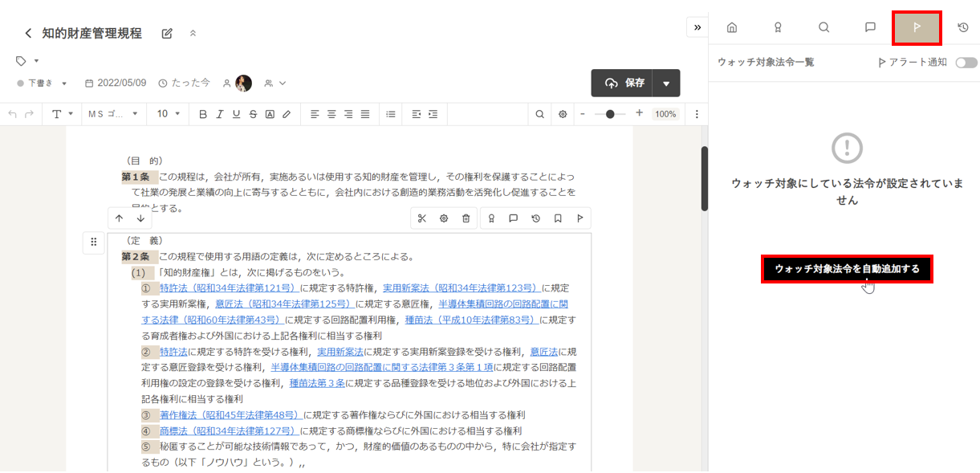Viewport: 980px width, 473px height.
Task: Open the 下書き status dropdown
Action: pyautogui.click(x=43, y=83)
